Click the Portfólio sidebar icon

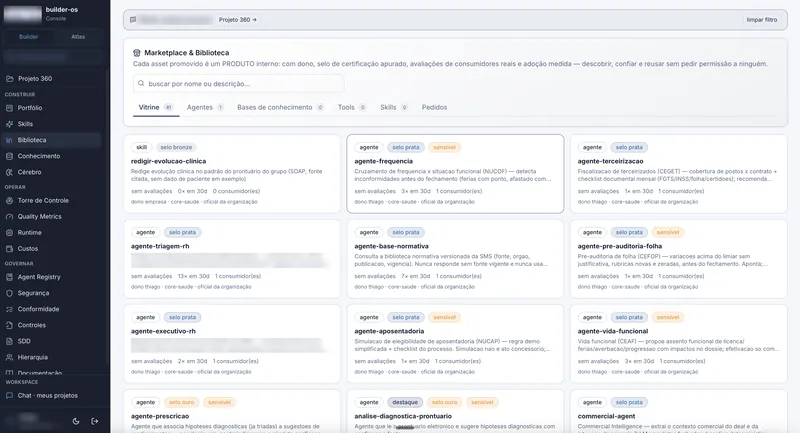tap(10, 108)
